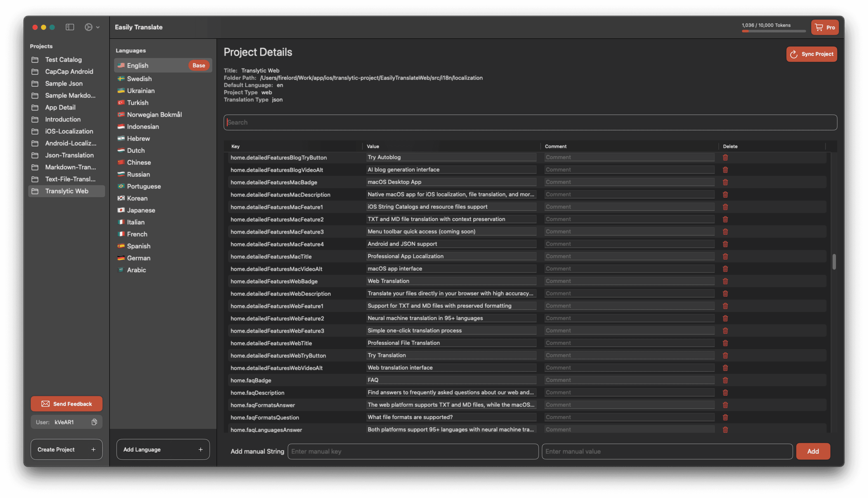Delete home.detailedFeaturesWebTitle with trash icon

[x=725, y=343]
